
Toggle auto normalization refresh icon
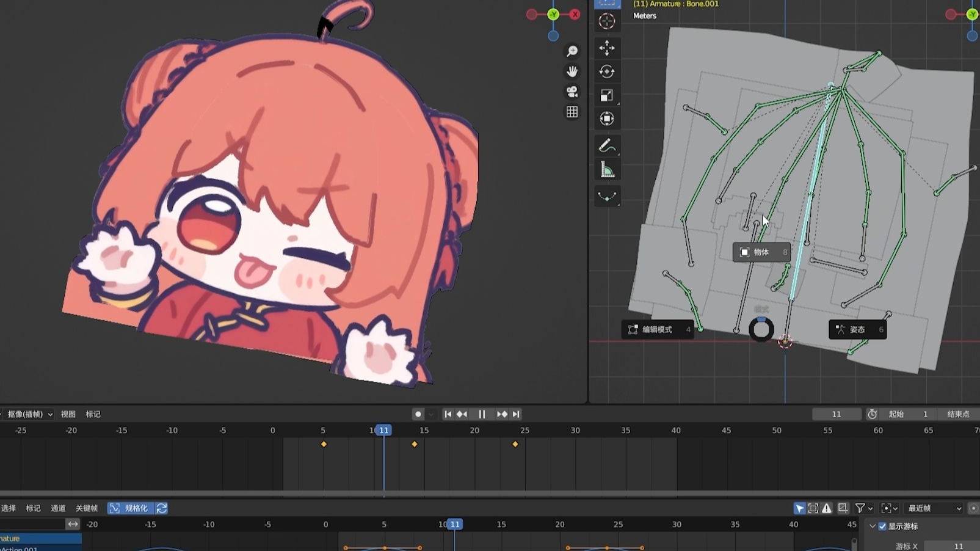click(162, 508)
